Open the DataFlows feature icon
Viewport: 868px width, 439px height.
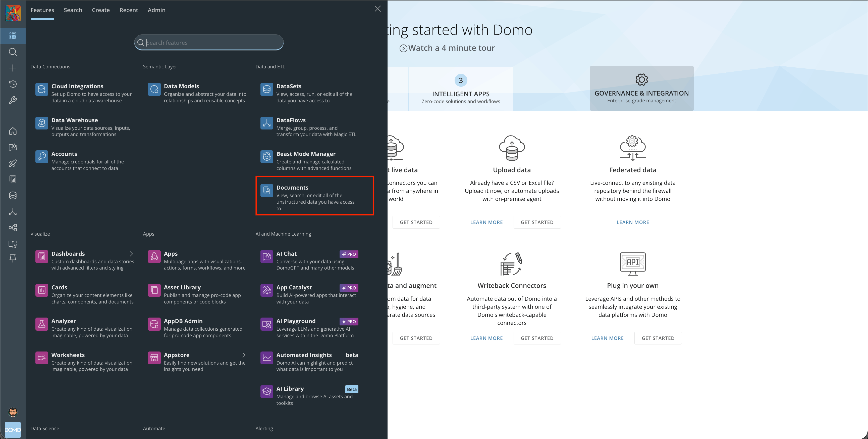[x=267, y=123]
